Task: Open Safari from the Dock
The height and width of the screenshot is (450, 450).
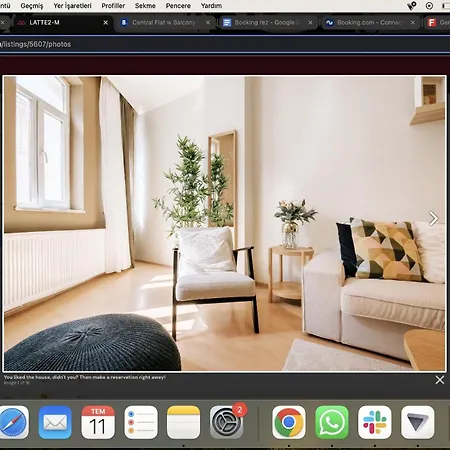Action: [x=13, y=422]
